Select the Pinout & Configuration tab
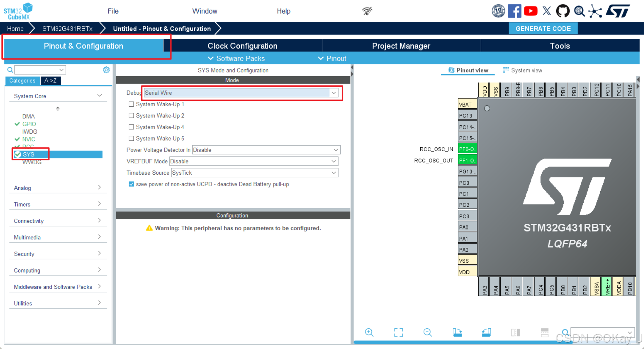The height and width of the screenshot is (349, 644). click(83, 46)
